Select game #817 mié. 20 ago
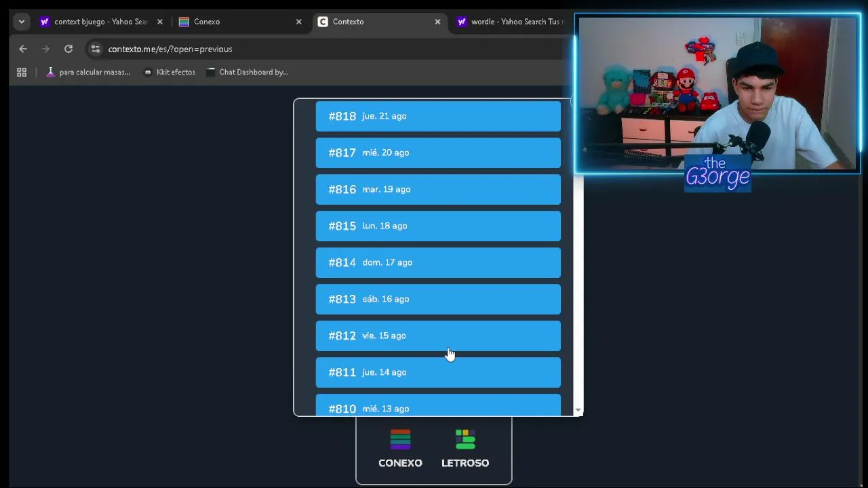The width and height of the screenshot is (868, 488). [x=438, y=152]
